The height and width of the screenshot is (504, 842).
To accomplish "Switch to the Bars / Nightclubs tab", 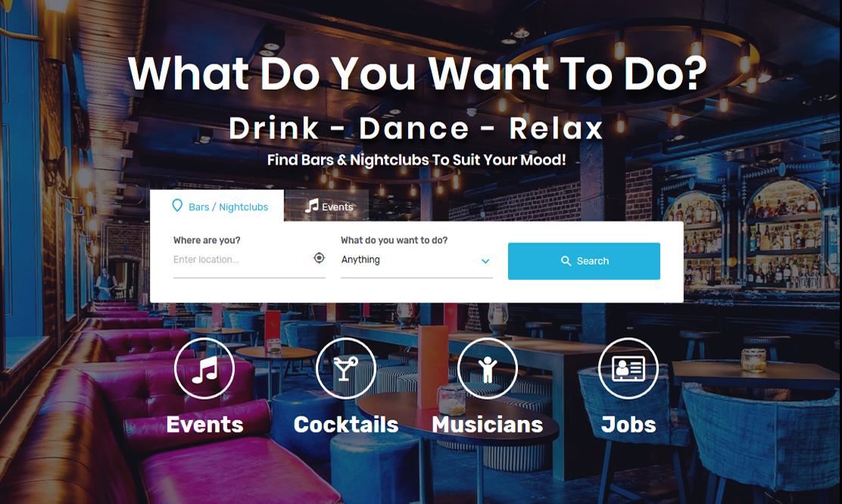I will 217,206.
